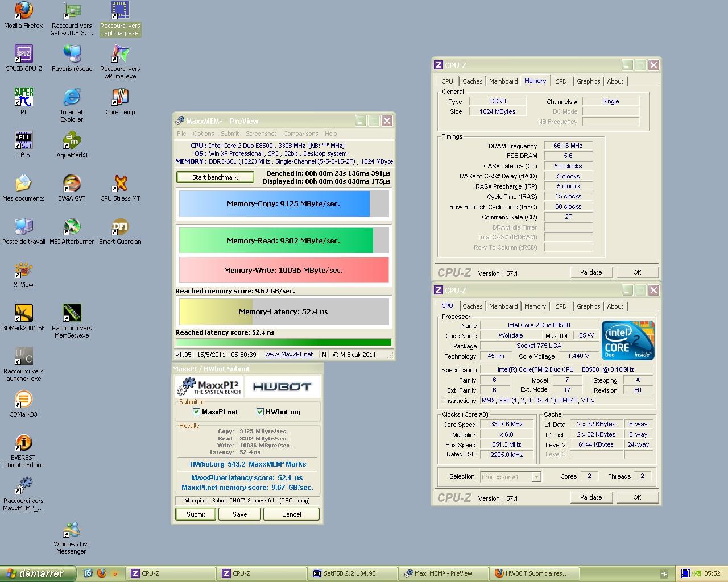Image resolution: width=728 pixels, height=582 pixels.
Task: Click the green progress bar in MaxxMEM
Action: coord(284,343)
